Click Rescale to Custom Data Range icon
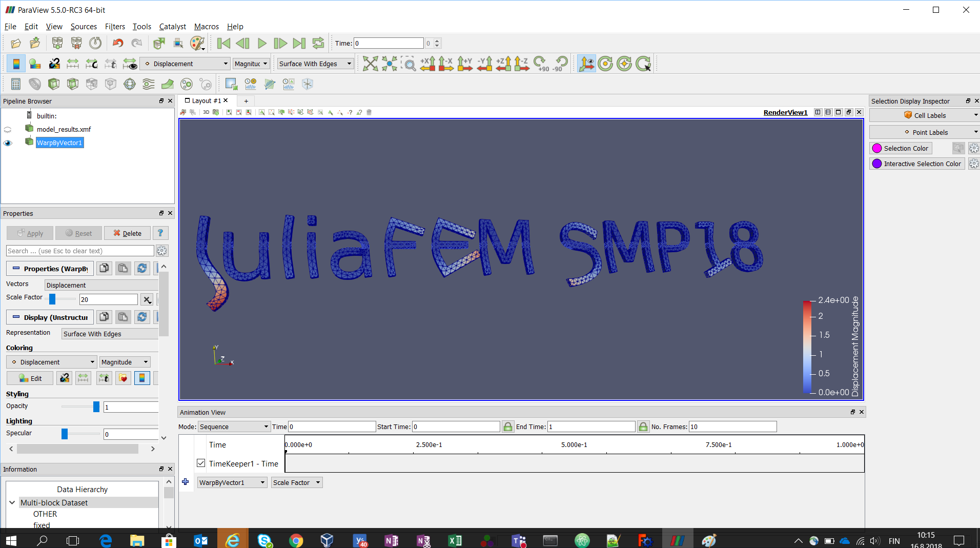This screenshot has width=980, height=548. pyautogui.click(x=92, y=64)
